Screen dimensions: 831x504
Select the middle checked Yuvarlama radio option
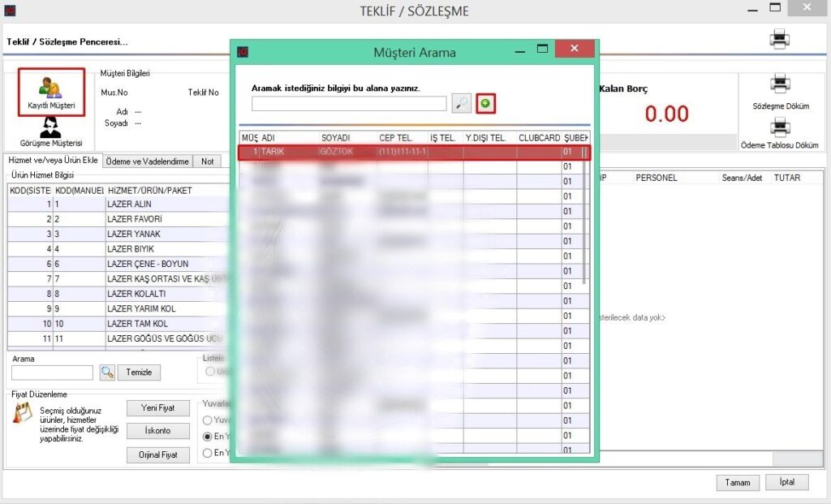pos(208,437)
